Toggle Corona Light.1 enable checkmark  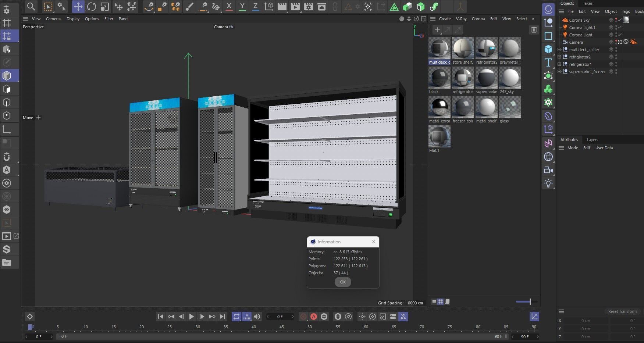click(620, 28)
